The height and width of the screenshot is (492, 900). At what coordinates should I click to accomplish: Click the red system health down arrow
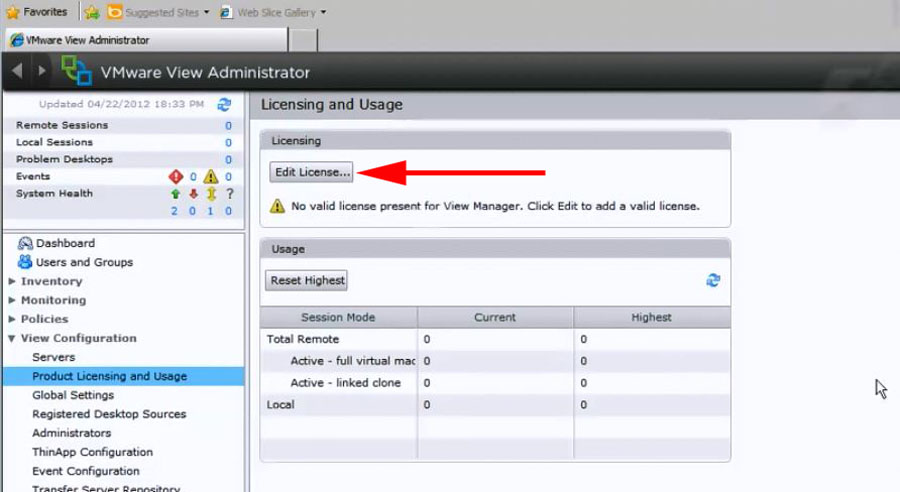tap(193, 194)
